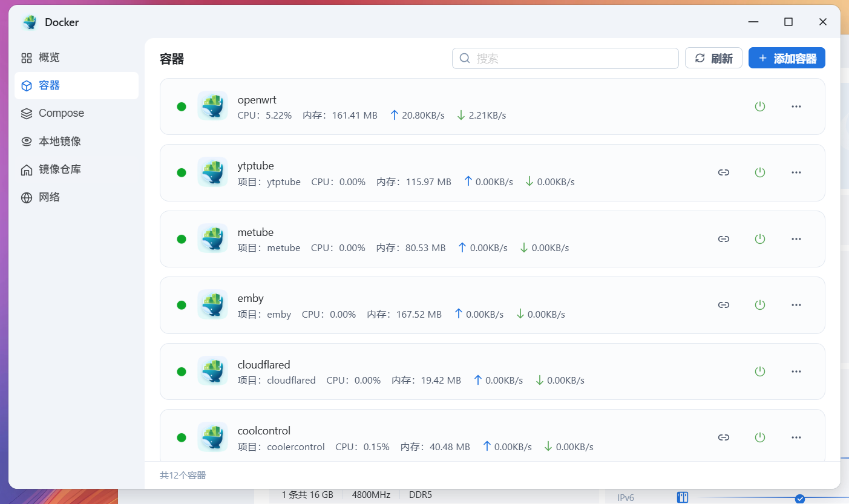Screen dimensions: 849x504
Task: Open more options for coolcontrol
Action: pos(796,437)
